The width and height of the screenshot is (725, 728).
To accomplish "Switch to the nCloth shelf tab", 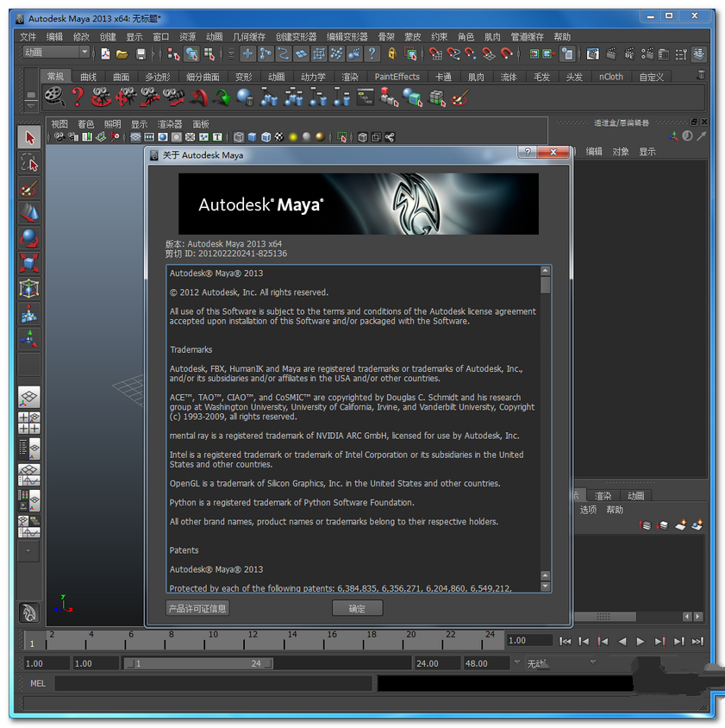I will [x=611, y=77].
